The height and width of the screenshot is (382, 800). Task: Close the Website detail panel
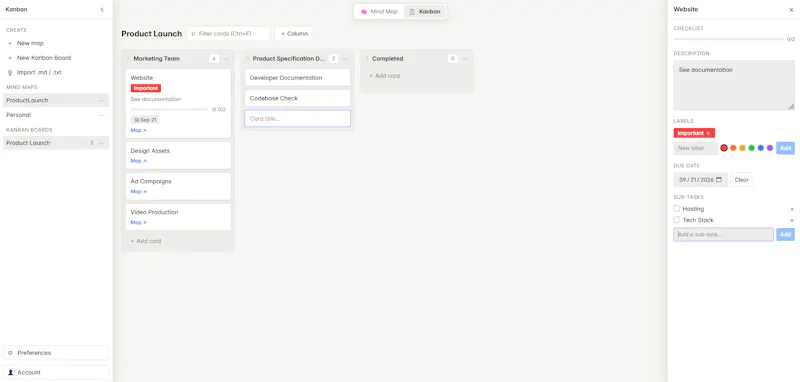[791, 10]
